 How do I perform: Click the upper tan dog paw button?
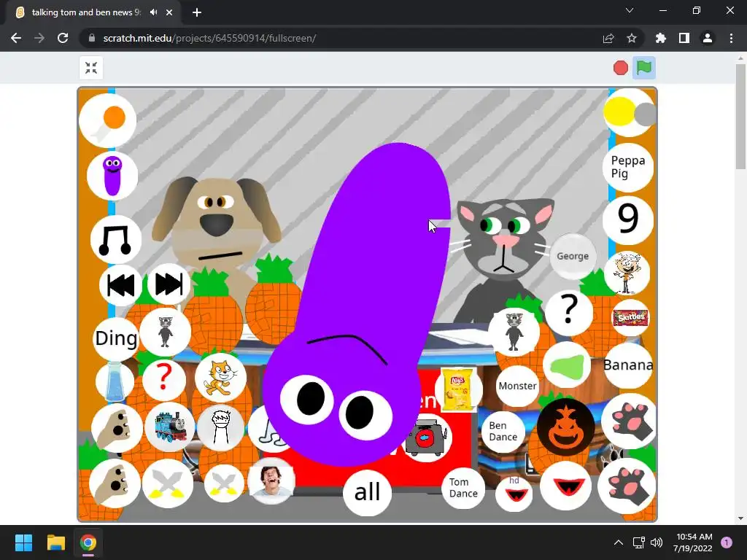point(117,429)
